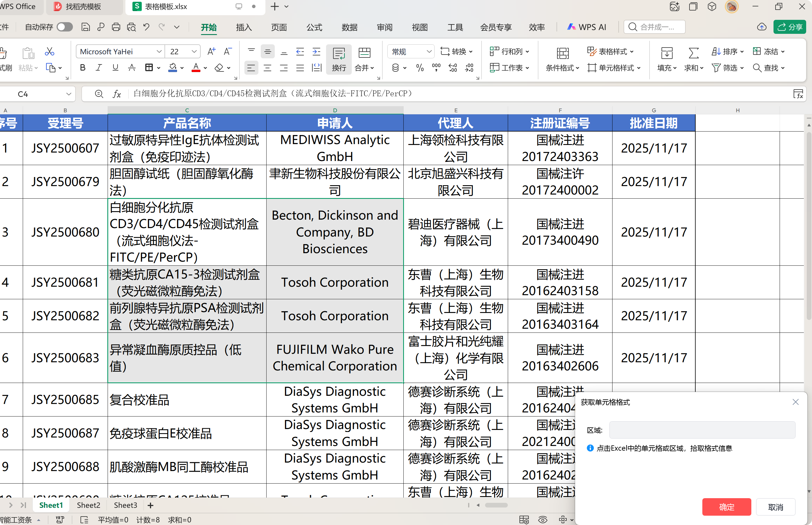812x525 pixels.
Task: Toggle center horizontal alignment
Action: tap(267, 68)
